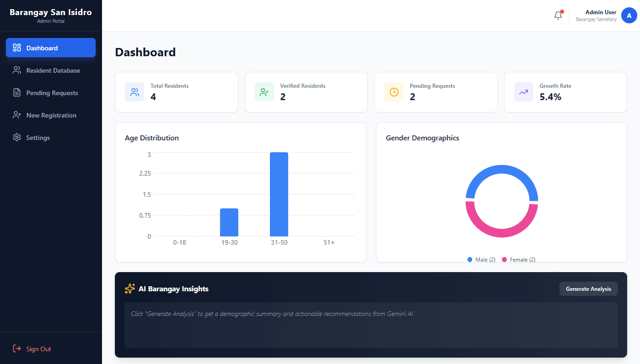Click the 31-50 age bar
Image resolution: width=640 pixels, height=364 pixels.
[279, 194]
